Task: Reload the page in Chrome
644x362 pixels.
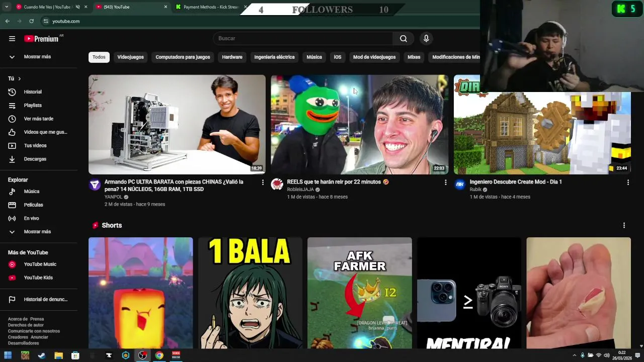Action: pyautogui.click(x=31, y=21)
